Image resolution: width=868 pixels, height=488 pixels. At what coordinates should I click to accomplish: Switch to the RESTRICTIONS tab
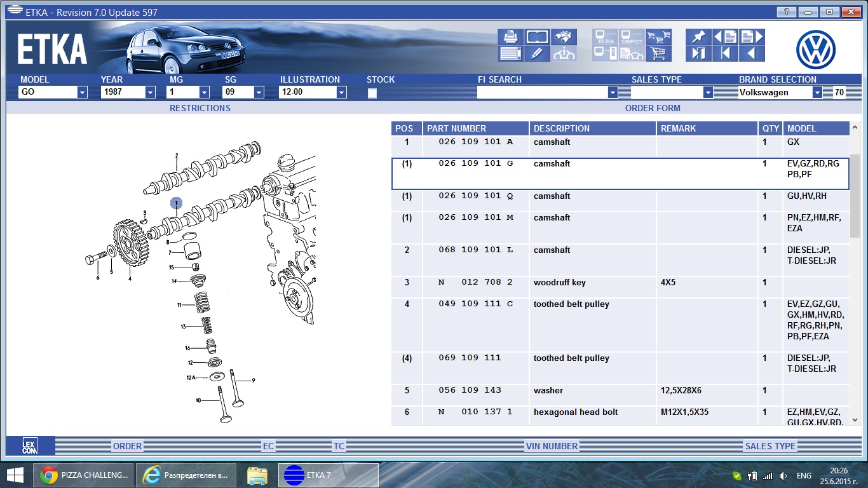200,108
